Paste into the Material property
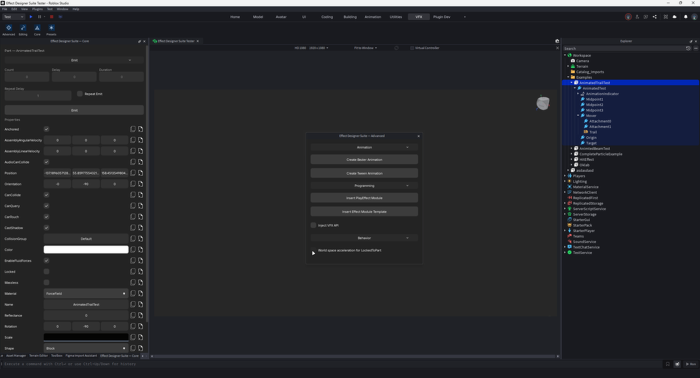Image resolution: width=700 pixels, height=378 pixels. tap(140, 293)
